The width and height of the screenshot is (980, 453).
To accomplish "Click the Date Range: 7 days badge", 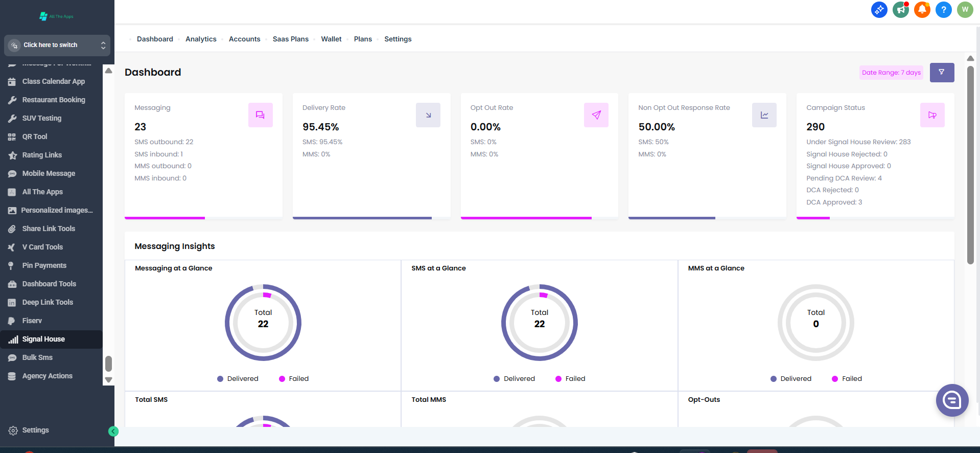I will tap(891, 73).
